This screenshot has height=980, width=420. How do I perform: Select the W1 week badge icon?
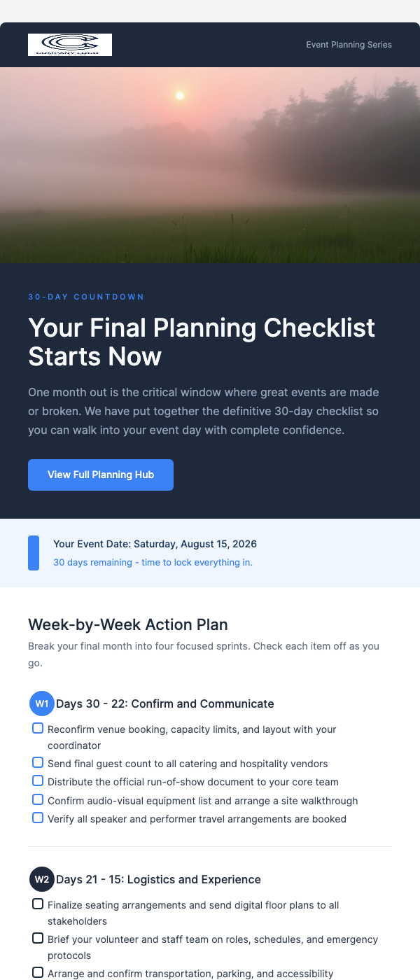coord(41,703)
